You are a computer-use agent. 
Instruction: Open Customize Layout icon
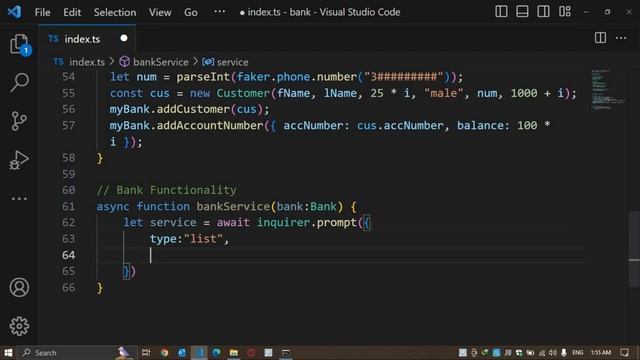(565, 12)
